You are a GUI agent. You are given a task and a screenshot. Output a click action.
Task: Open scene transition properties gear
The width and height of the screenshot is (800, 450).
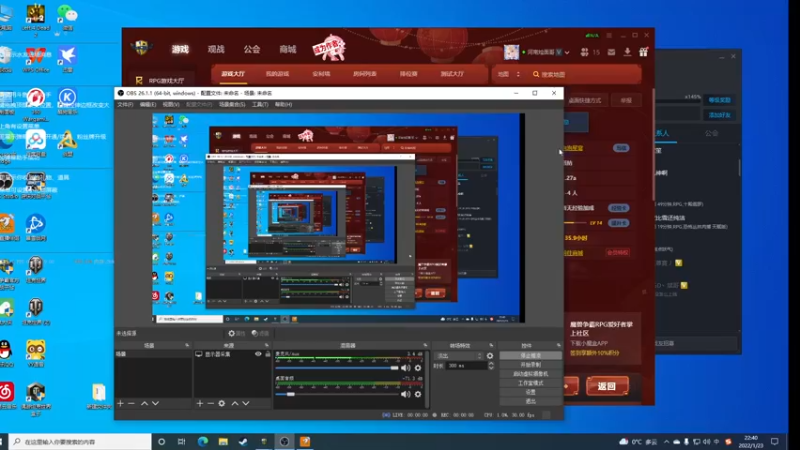pos(490,356)
